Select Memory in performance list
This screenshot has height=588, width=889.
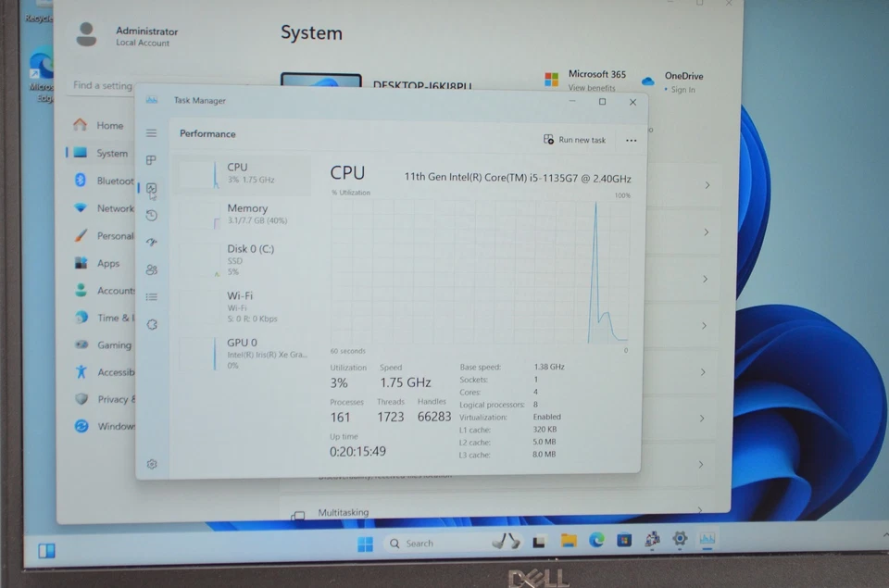[x=244, y=214]
